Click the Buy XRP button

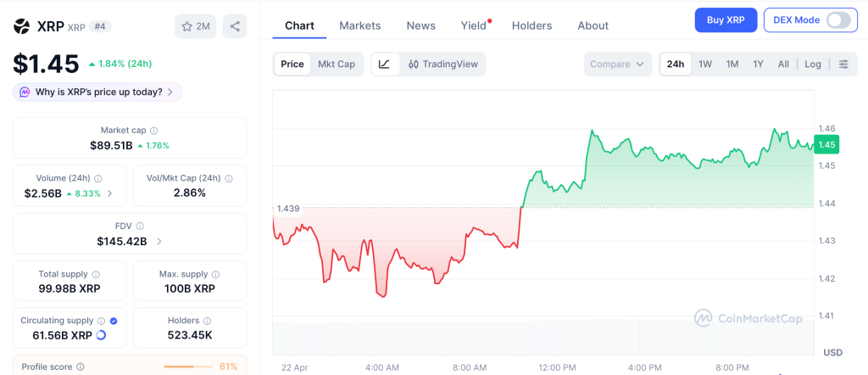726,20
